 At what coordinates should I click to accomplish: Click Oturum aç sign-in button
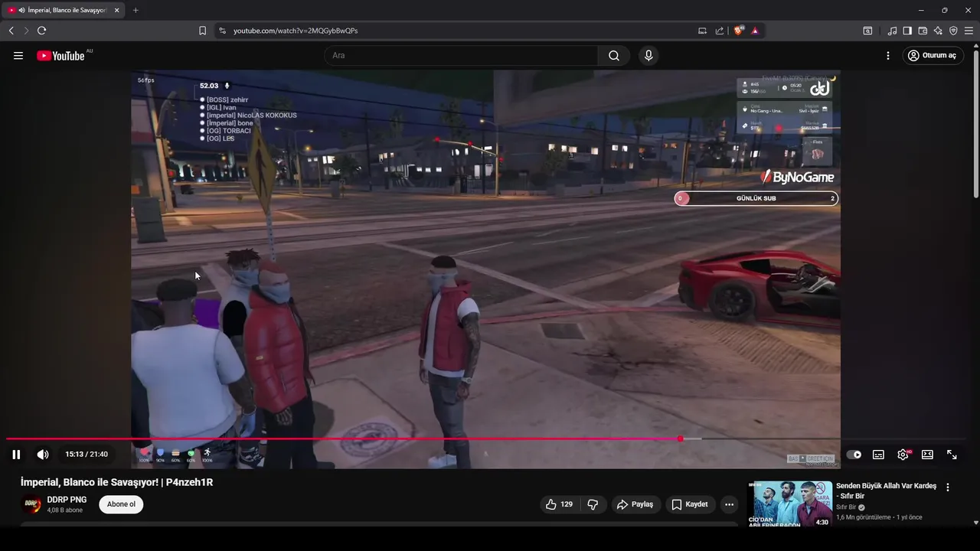coord(933,56)
